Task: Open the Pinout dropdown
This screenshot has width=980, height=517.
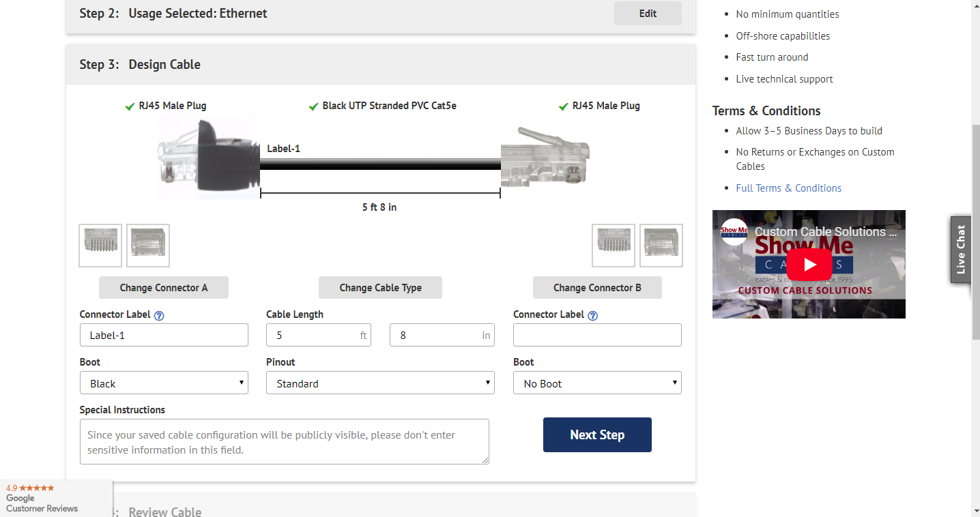Action: click(380, 383)
